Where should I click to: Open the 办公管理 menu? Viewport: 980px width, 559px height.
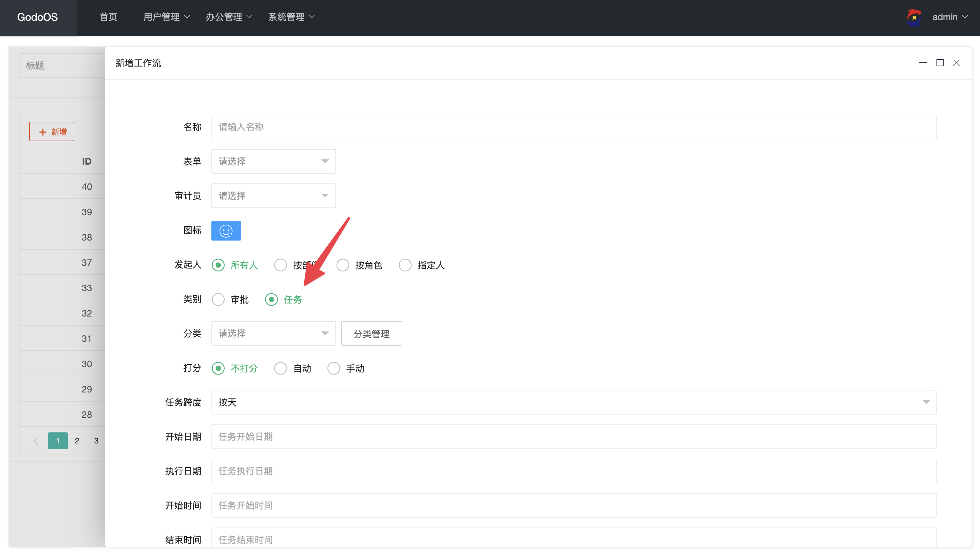click(x=229, y=17)
